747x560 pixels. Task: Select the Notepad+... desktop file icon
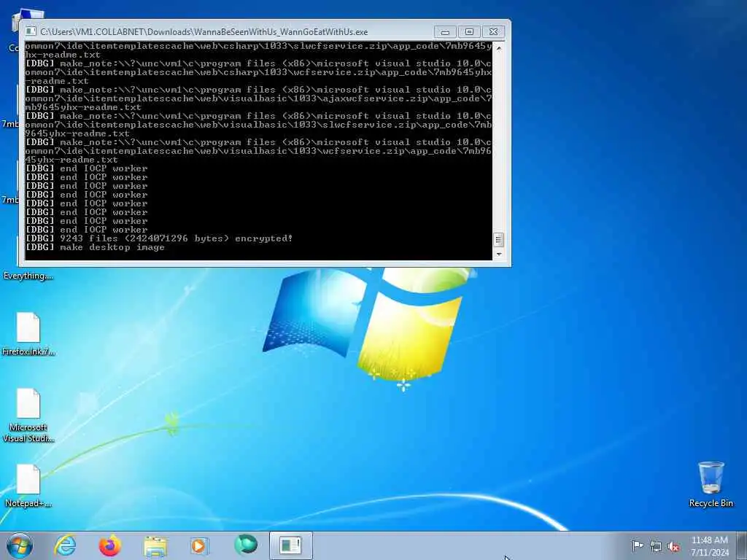click(x=28, y=485)
